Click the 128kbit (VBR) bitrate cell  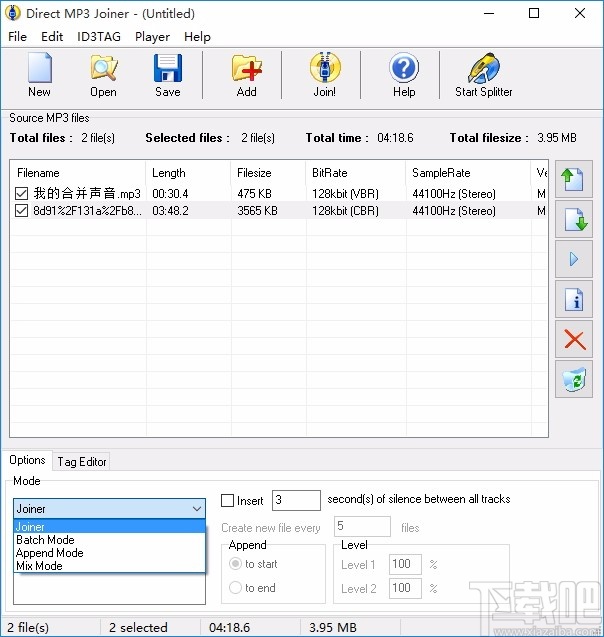[345, 194]
